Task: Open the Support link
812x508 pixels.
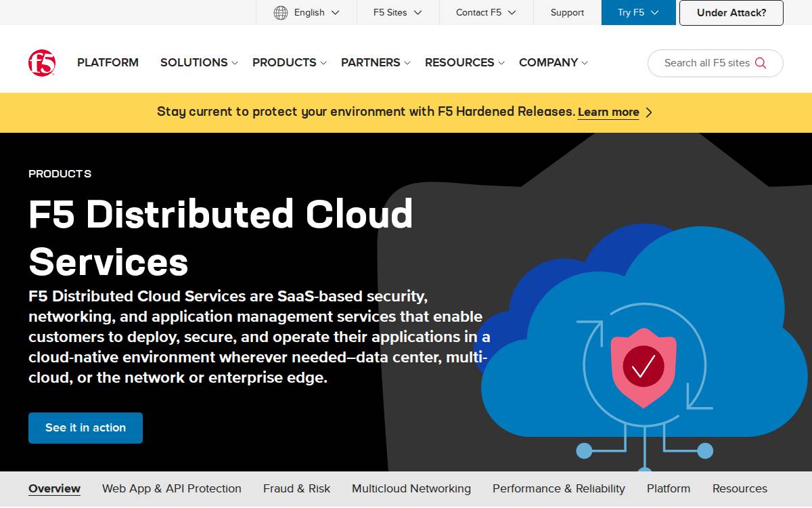Action: pyautogui.click(x=567, y=12)
